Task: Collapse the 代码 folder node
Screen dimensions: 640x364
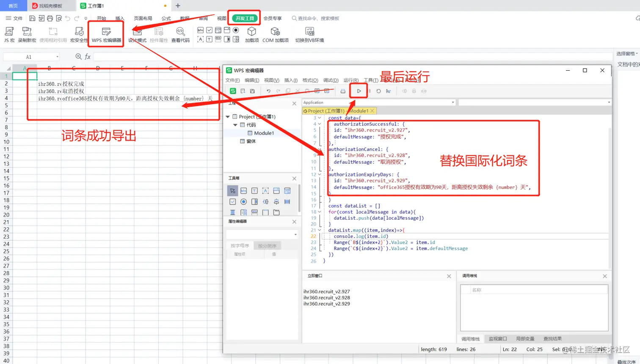Action: click(235, 125)
